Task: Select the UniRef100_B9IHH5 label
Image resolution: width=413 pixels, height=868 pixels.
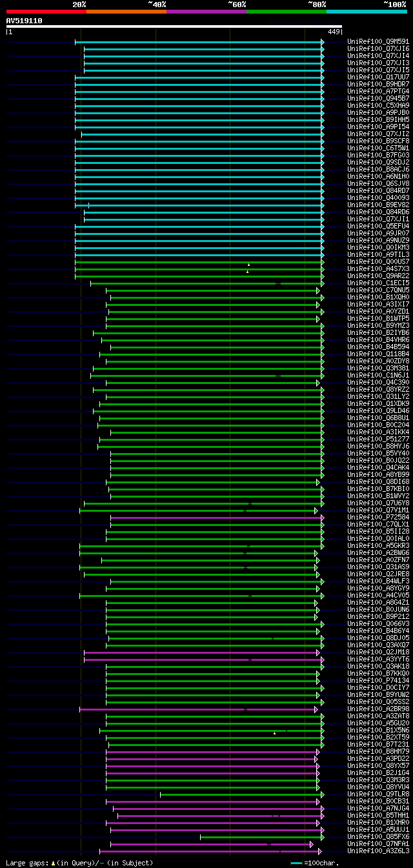Action: pyautogui.click(x=378, y=120)
